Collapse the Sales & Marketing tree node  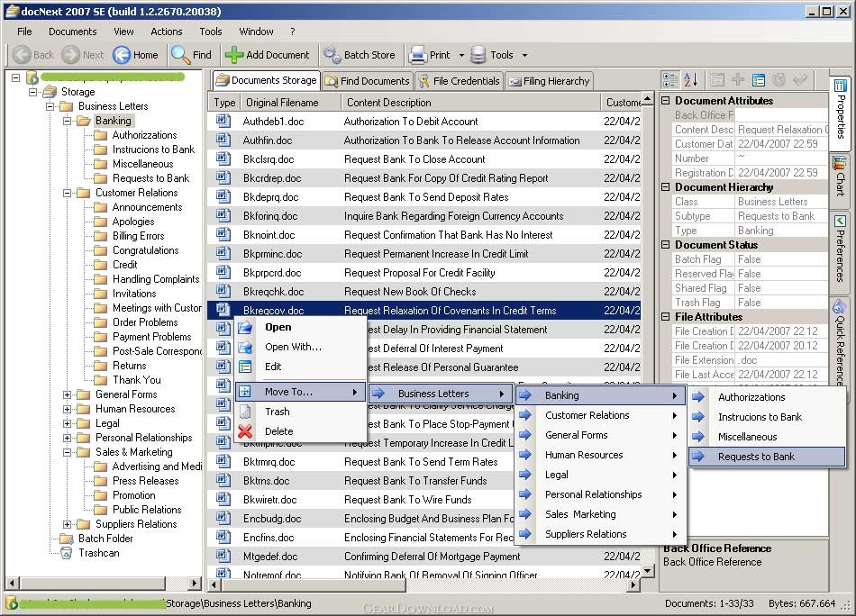pyautogui.click(x=67, y=452)
